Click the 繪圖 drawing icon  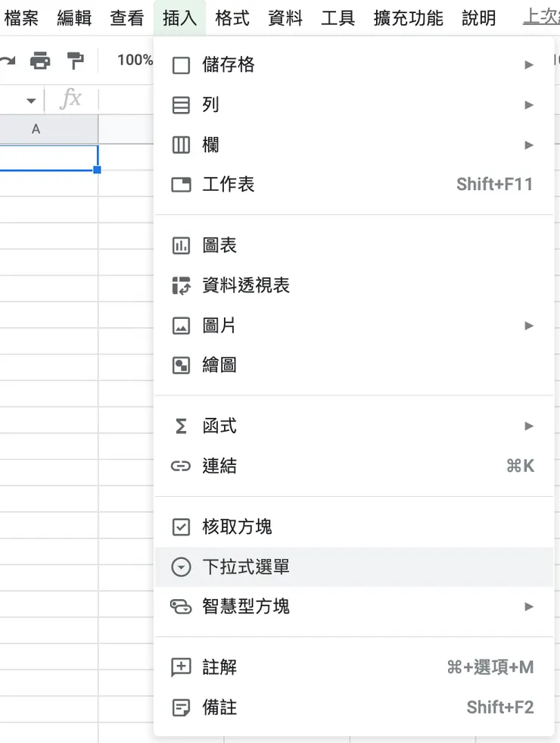(x=181, y=366)
